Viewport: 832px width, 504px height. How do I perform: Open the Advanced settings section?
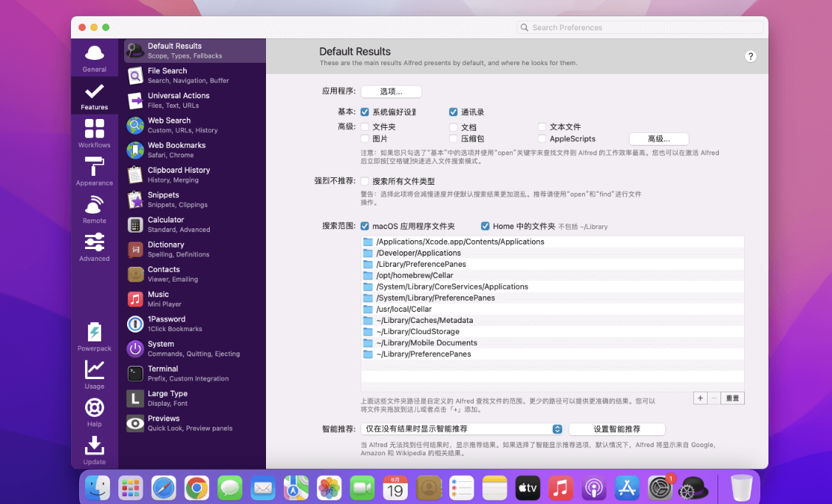point(95,247)
